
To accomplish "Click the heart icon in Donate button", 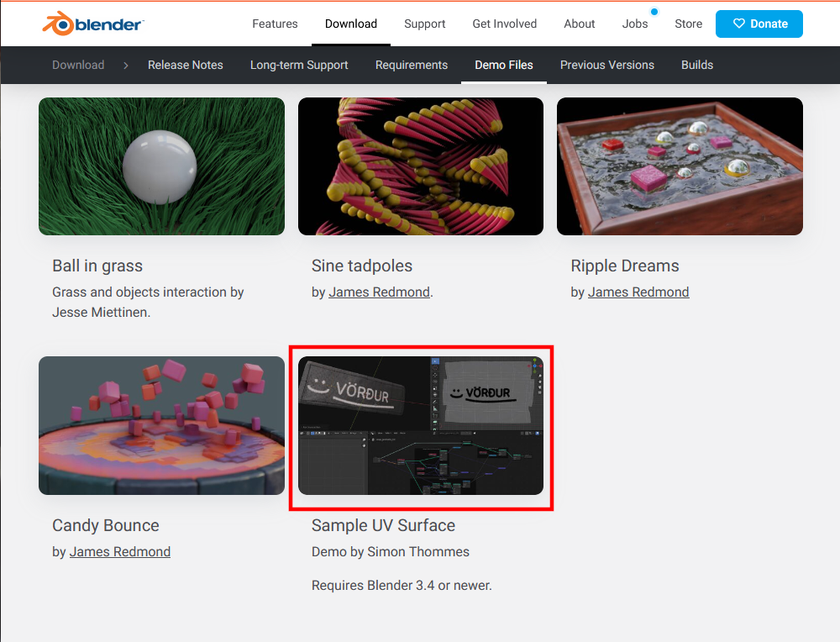I will coord(738,24).
